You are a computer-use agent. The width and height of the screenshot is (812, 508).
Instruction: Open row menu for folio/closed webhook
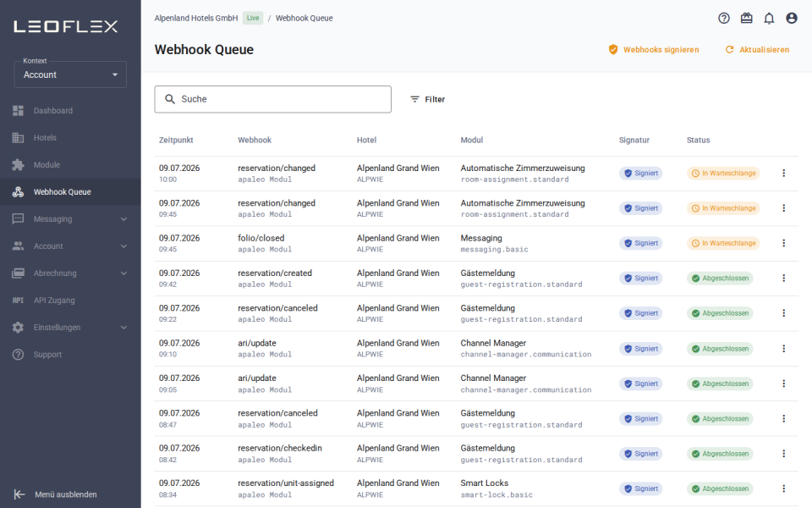783,243
